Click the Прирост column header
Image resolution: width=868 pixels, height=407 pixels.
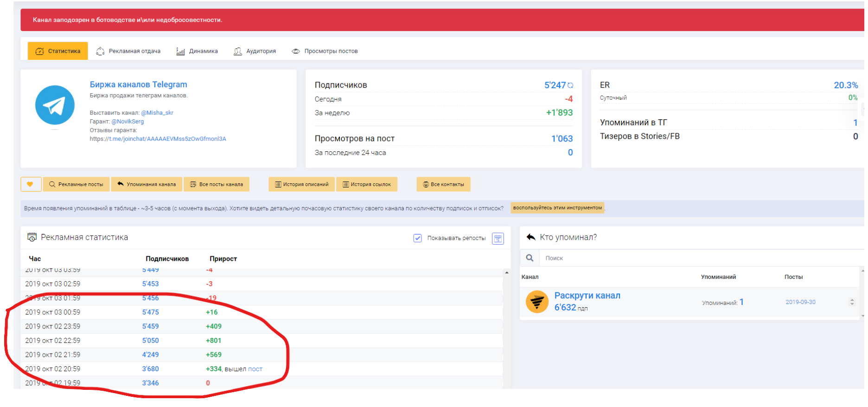click(x=223, y=258)
